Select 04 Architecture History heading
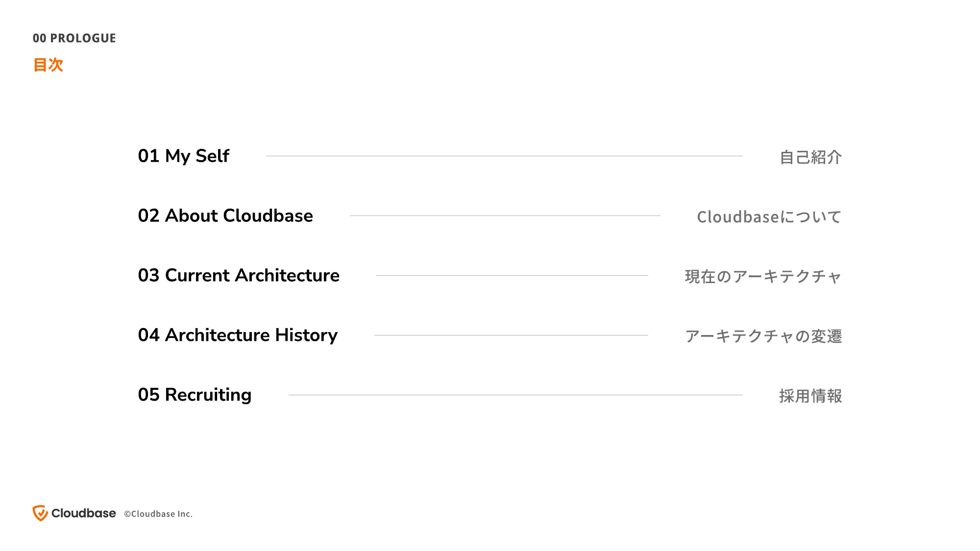The image size is (980, 551). [238, 335]
